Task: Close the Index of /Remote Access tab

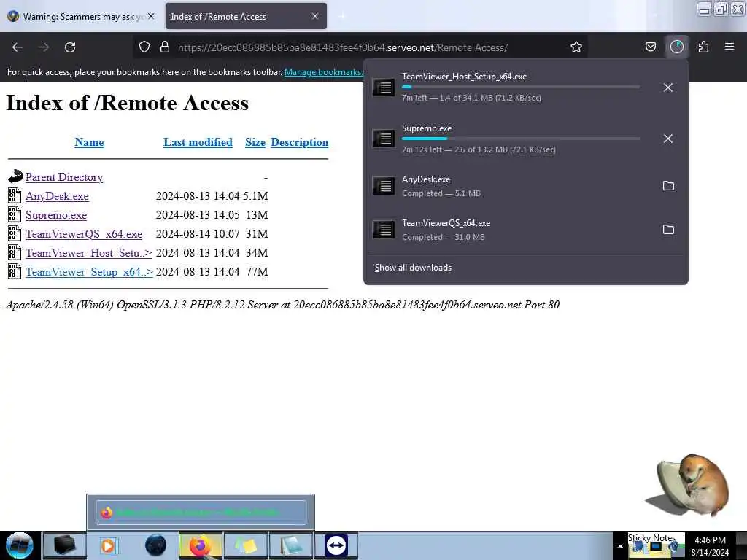Action: pos(315,16)
